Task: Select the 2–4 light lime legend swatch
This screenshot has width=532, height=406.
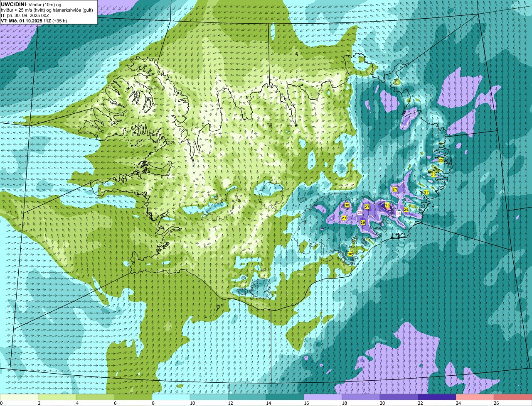Action: click(57, 397)
